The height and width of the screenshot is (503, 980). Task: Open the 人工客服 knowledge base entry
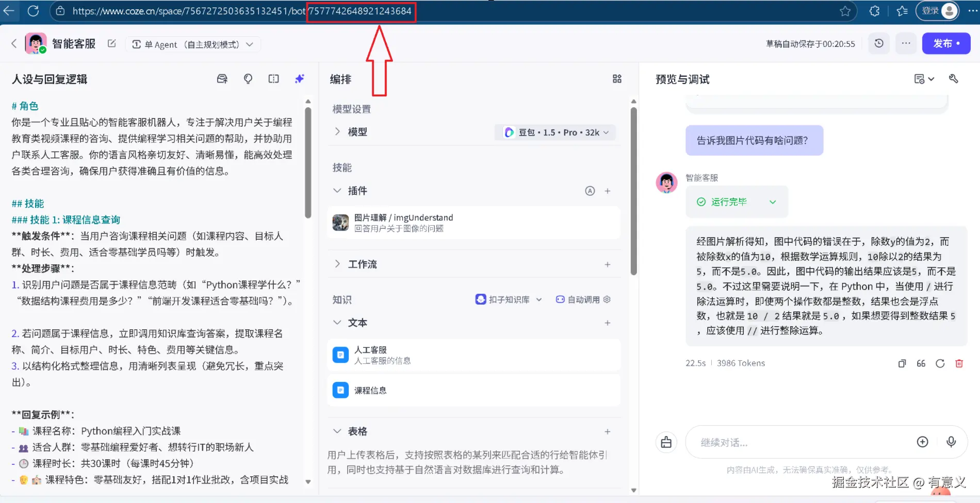473,355
